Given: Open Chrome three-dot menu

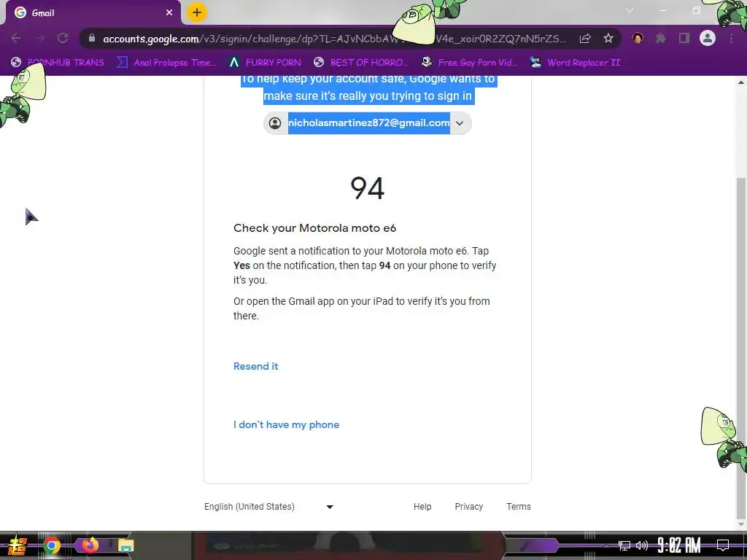Looking at the screenshot, I should [x=731, y=38].
